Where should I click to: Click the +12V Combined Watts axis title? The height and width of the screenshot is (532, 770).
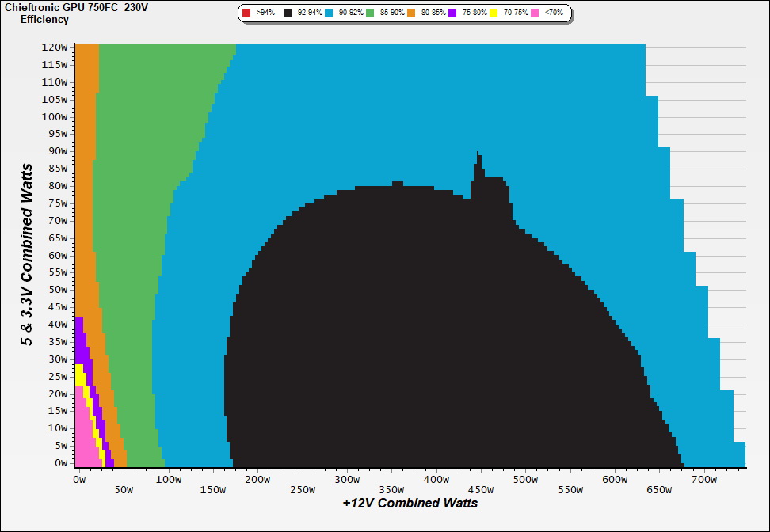pyautogui.click(x=410, y=503)
